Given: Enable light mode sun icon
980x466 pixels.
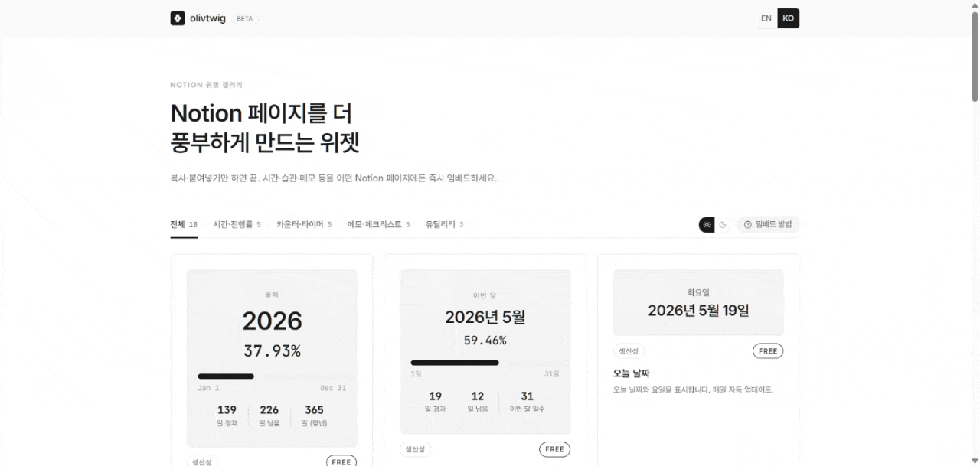Looking at the screenshot, I should click(707, 225).
